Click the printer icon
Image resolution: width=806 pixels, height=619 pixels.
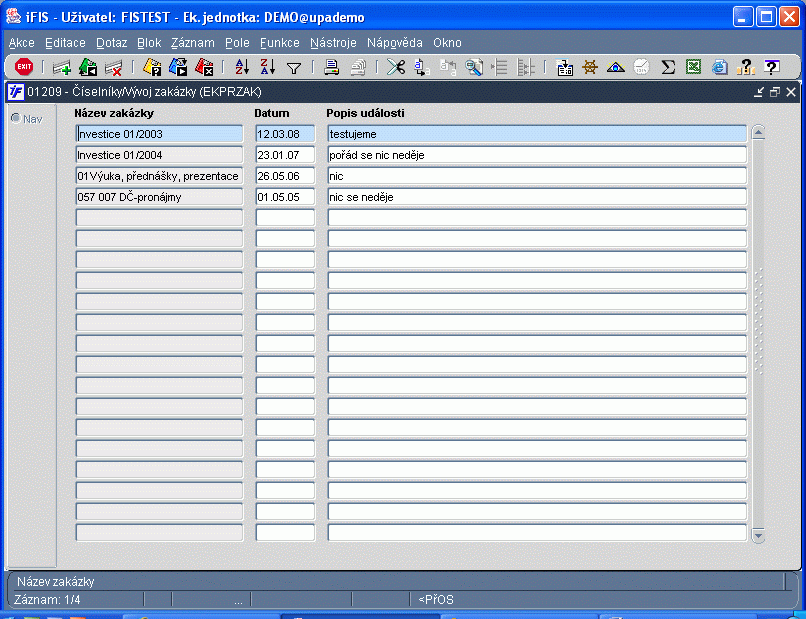(332, 67)
